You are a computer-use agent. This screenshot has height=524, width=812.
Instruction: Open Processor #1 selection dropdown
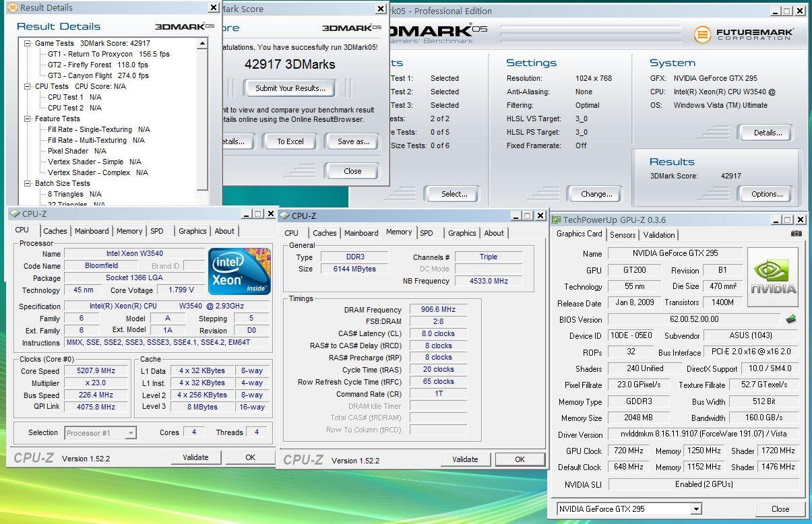coord(131,432)
